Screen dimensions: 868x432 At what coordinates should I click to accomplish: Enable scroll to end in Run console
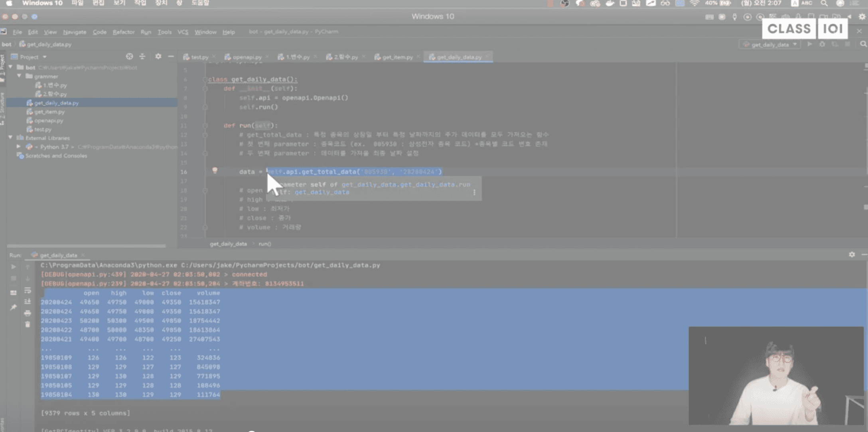[x=28, y=302]
